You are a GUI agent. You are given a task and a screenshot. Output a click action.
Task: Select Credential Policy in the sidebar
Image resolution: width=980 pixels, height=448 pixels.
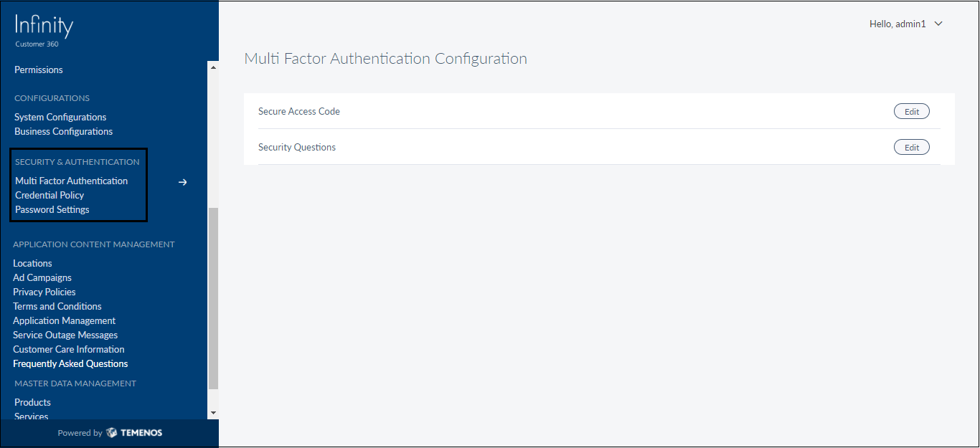pos(50,196)
